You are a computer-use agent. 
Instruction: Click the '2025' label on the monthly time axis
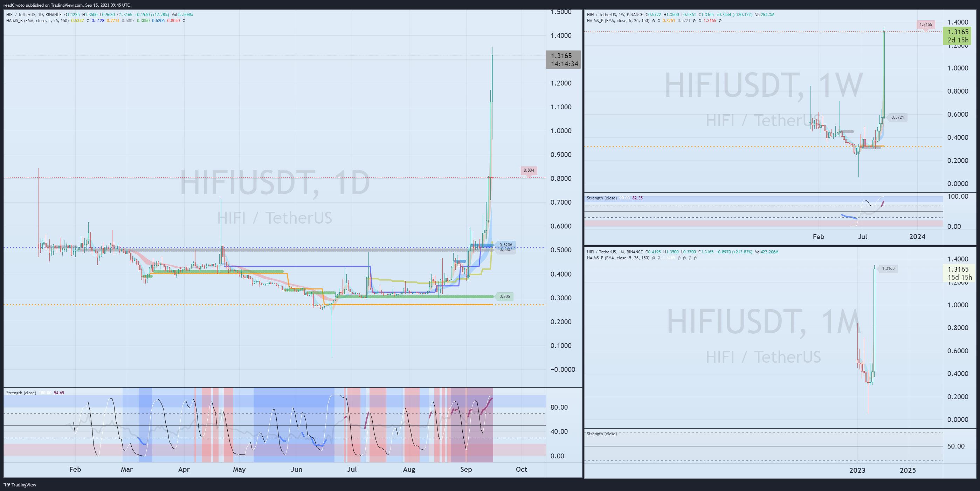tap(908, 470)
